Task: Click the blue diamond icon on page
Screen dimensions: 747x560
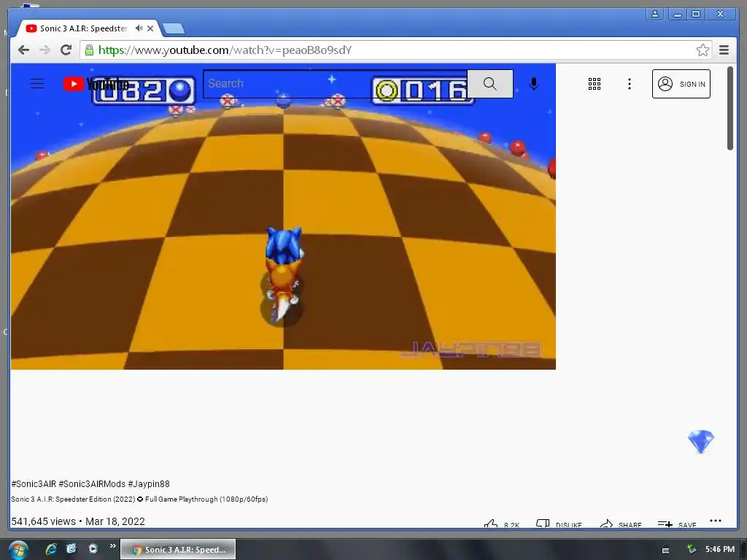Action: click(x=701, y=441)
